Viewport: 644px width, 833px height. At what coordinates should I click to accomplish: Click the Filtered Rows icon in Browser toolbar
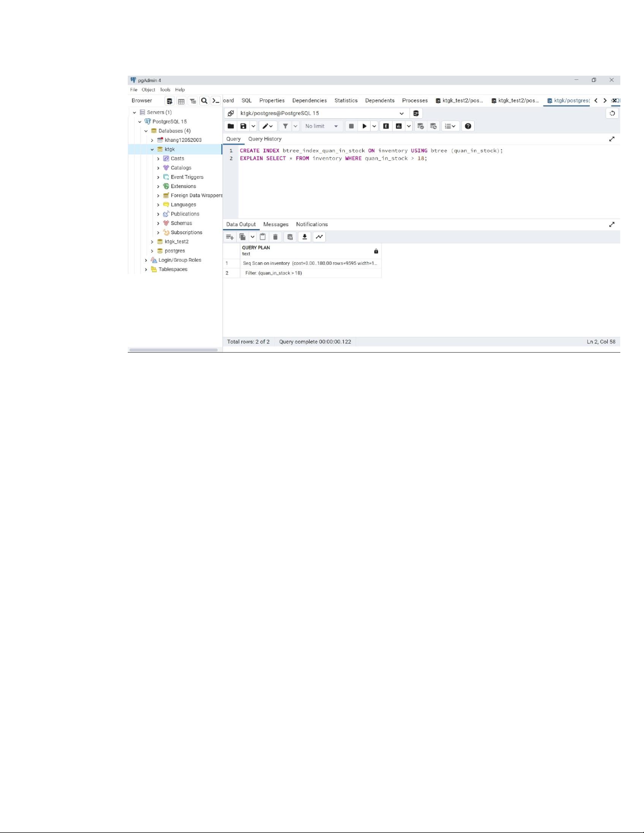(192, 101)
